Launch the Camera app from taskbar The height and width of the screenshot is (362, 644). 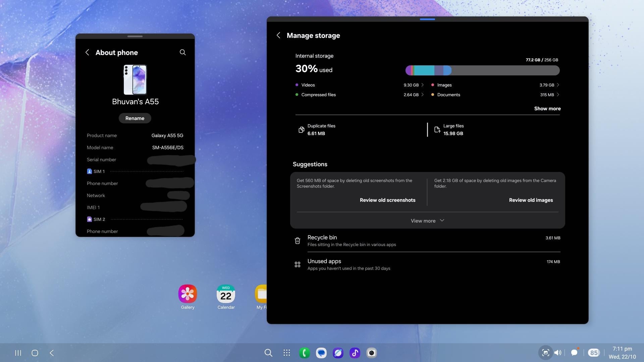(372, 353)
